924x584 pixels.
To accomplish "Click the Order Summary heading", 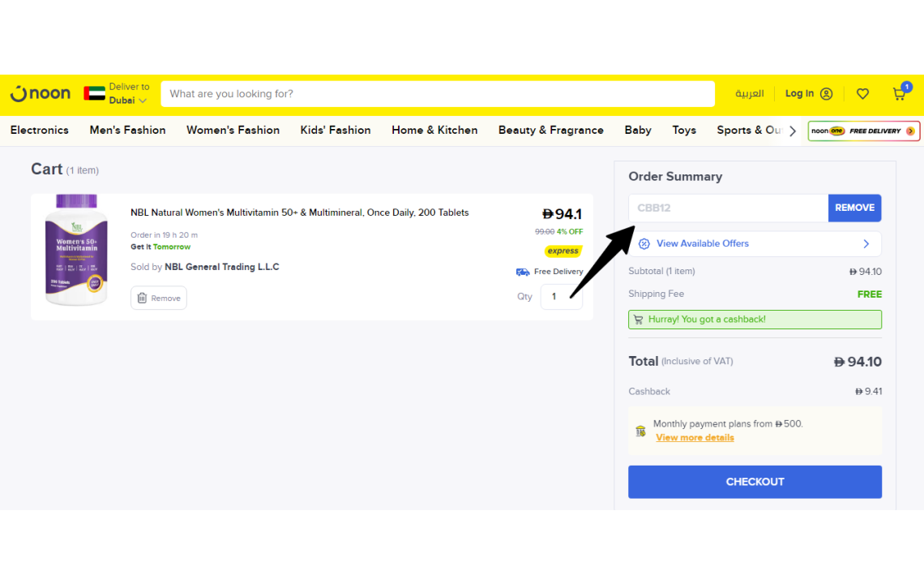I will coord(675,176).
